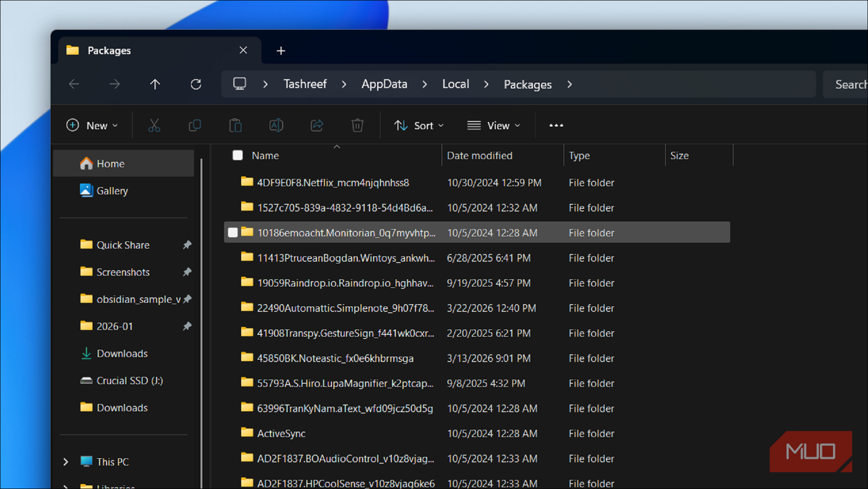Open obsidian_sample_v pinned folder
Image resolution: width=868 pixels, height=489 pixels.
[x=139, y=299]
